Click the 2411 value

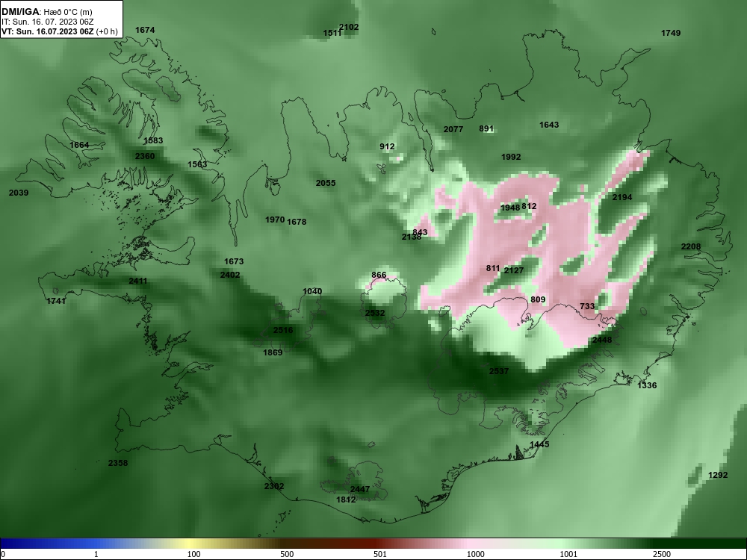tap(138, 281)
